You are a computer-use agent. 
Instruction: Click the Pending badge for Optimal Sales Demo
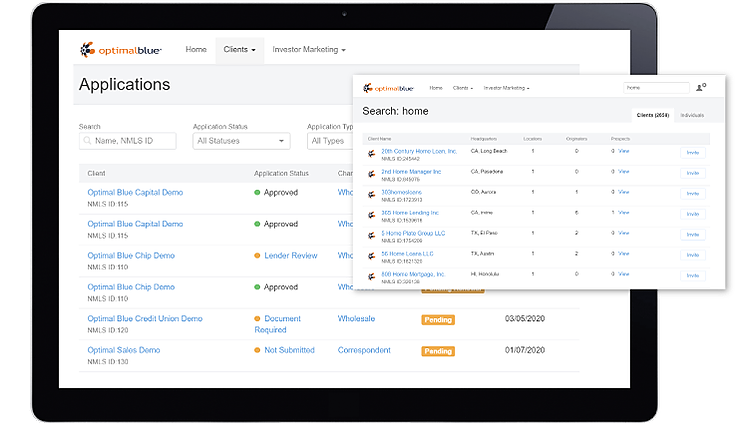click(x=438, y=351)
